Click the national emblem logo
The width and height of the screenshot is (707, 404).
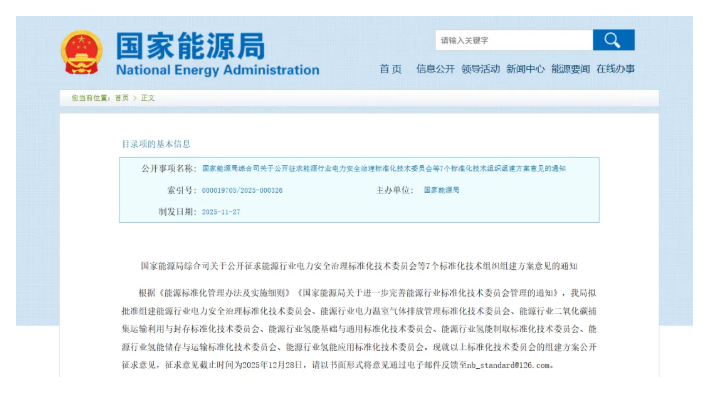coord(80,53)
